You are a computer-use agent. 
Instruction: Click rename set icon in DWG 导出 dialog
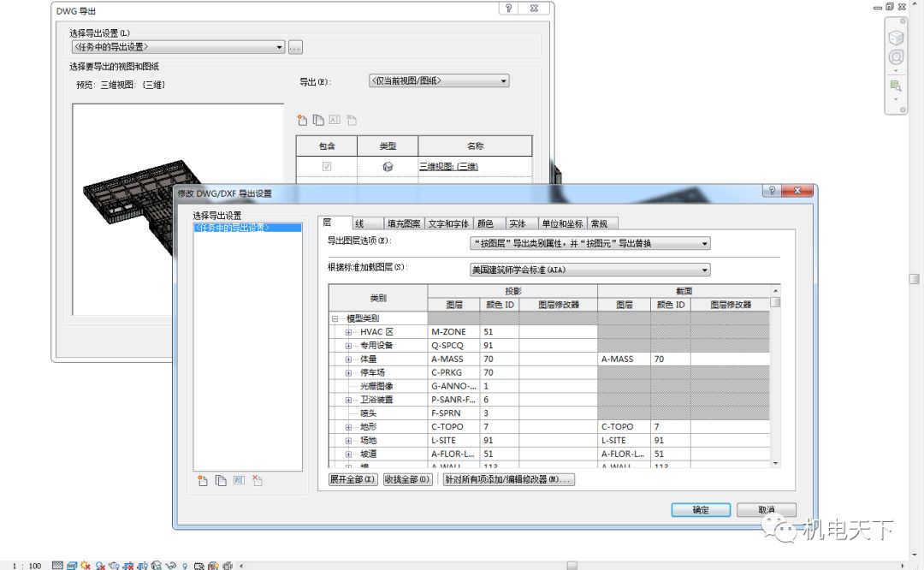[x=335, y=121]
